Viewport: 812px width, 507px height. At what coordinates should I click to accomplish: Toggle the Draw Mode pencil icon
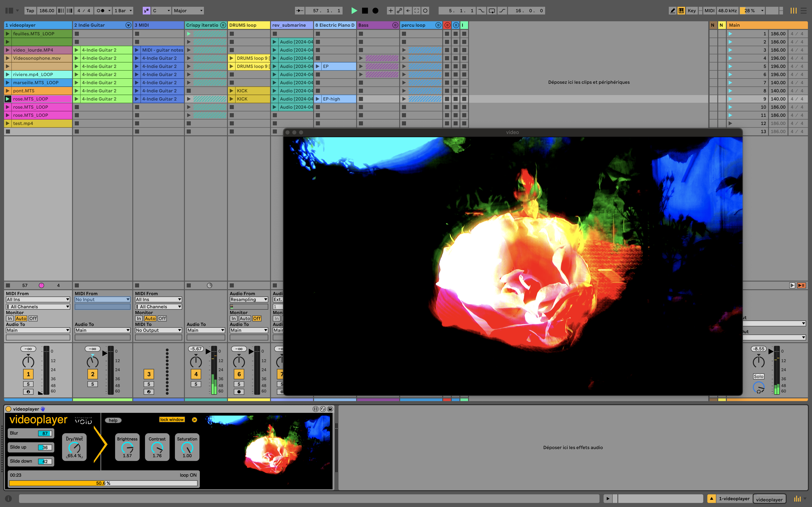pyautogui.click(x=672, y=11)
